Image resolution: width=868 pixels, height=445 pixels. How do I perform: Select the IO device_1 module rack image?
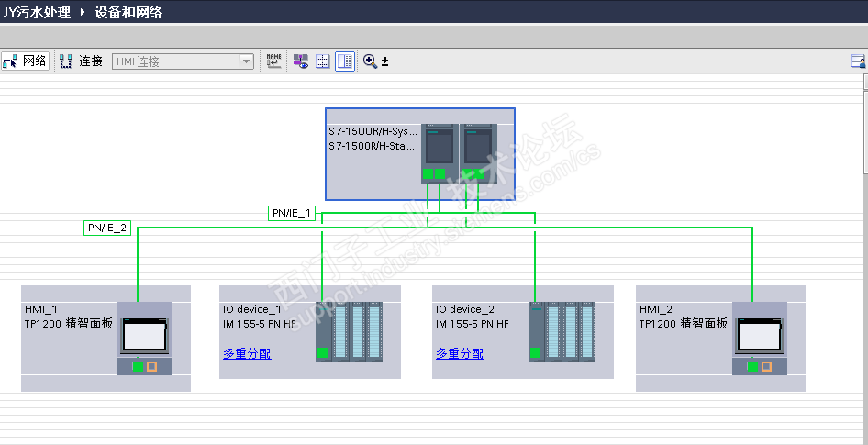coord(350,332)
